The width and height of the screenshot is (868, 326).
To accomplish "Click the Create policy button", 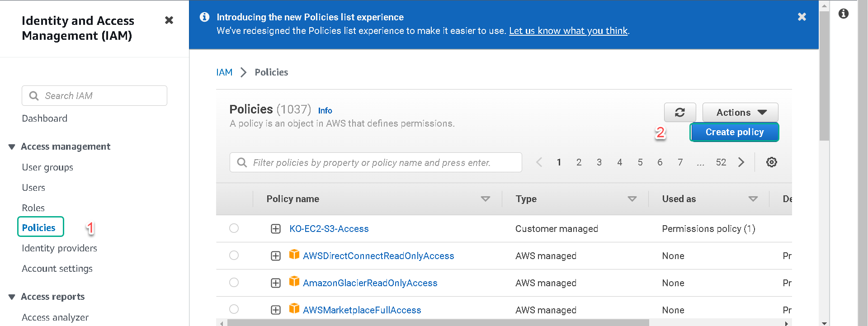I will click(735, 132).
